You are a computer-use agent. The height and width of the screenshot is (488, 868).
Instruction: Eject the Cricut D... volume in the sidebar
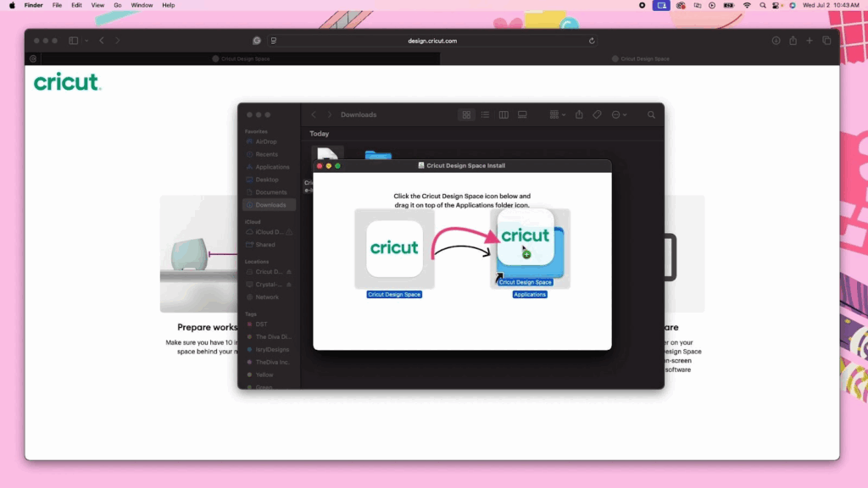(289, 272)
